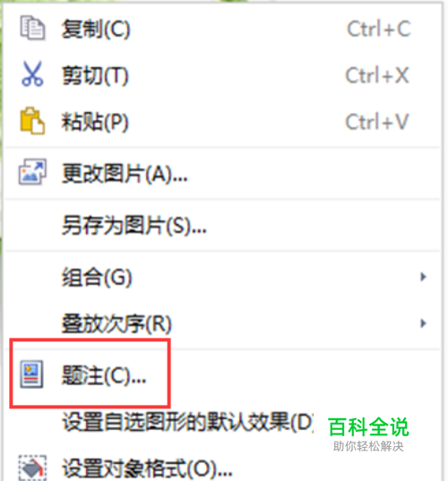Screen dimensions: 448x481
Task: Click the caption icon in red box
Action: (31, 374)
